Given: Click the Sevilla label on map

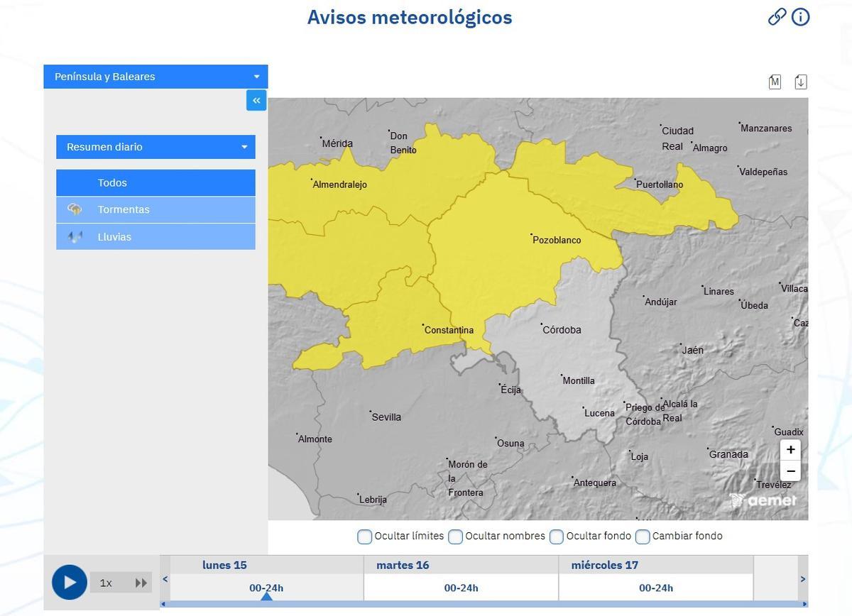Looking at the screenshot, I should pos(386,417).
